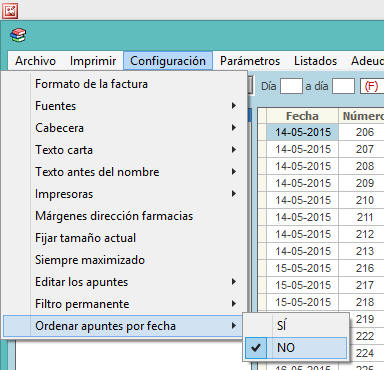
Task: Open the Archivo menu
Action: 35,61
